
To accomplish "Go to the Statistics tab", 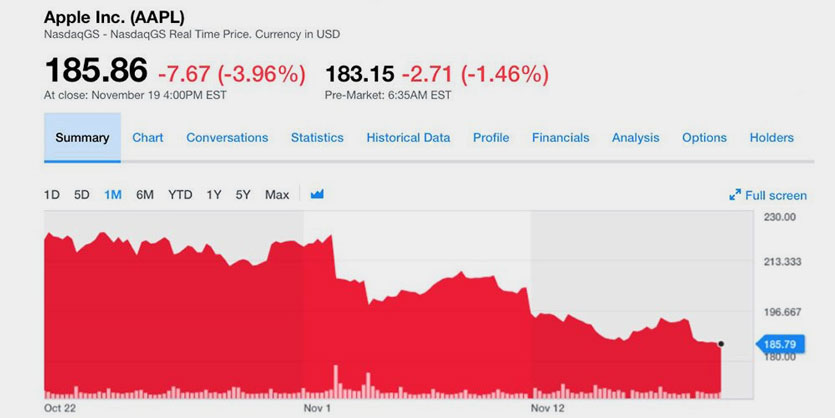I will click(317, 138).
